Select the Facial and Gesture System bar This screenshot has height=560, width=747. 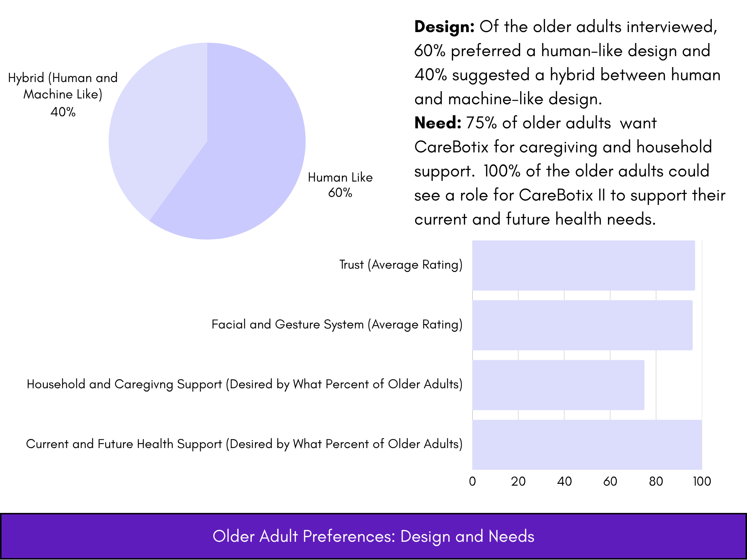click(582, 325)
